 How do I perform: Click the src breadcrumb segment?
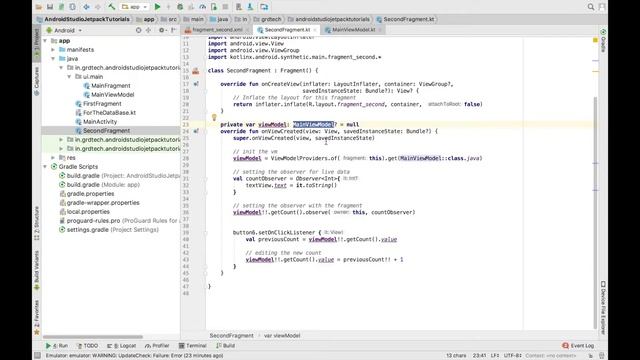(169, 19)
